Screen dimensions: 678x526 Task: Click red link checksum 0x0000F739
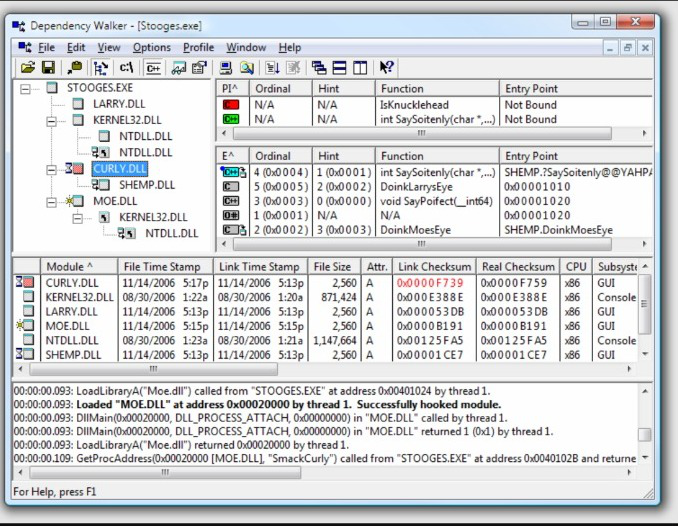click(x=430, y=283)
